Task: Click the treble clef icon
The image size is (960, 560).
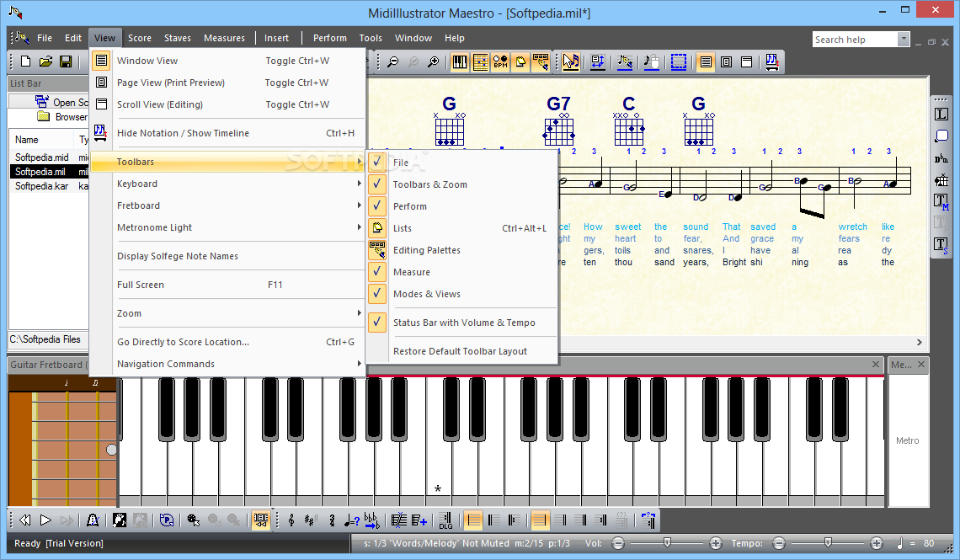Action: click(x=291, y=520)
